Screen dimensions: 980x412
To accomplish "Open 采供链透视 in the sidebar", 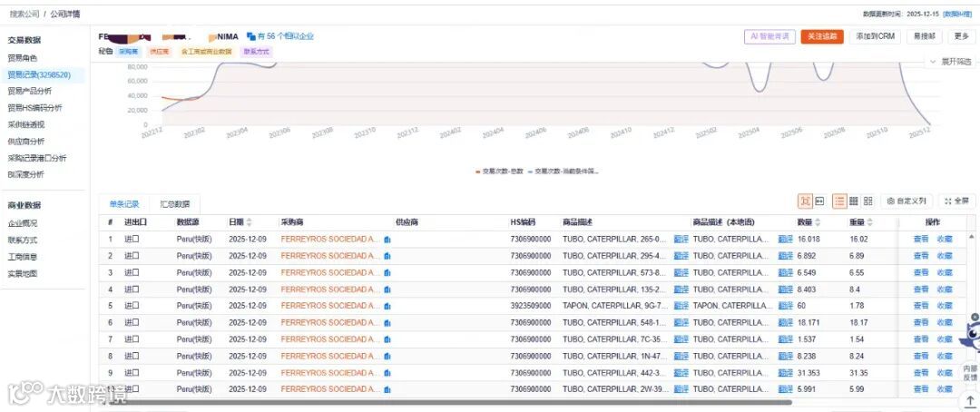I will (x=25, y=124).
